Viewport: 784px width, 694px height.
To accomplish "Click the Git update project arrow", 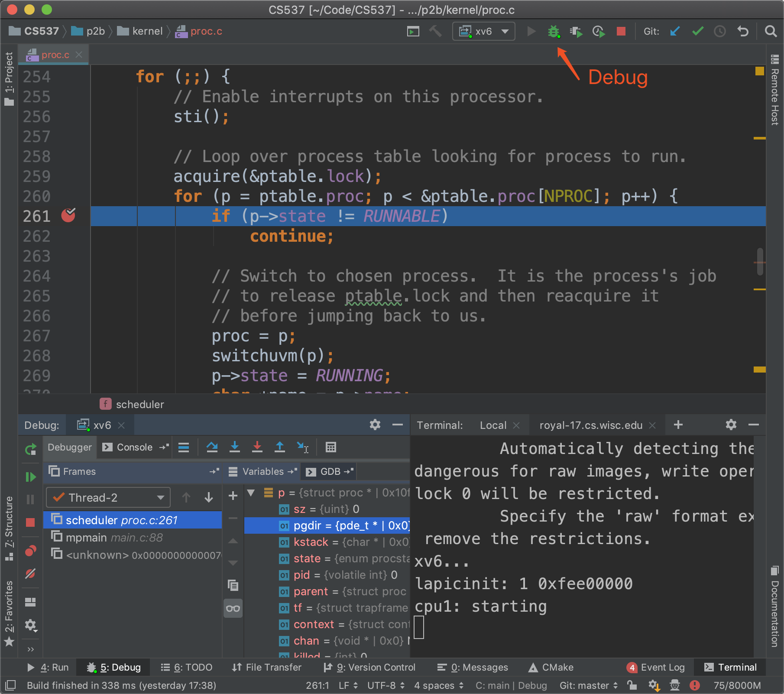I will [674, 32].
